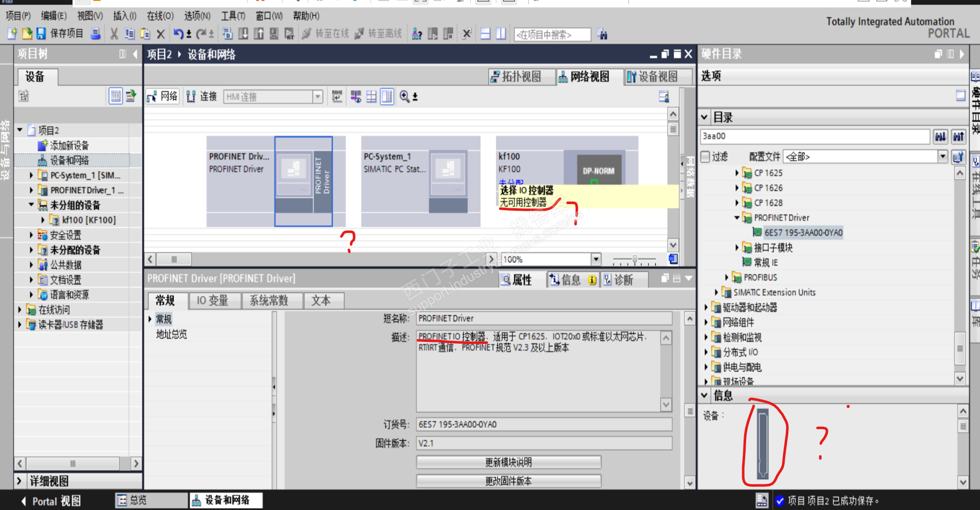Switch to Portal 视图
The width and height of the screenshot is (980, 510).
point(51,501)
